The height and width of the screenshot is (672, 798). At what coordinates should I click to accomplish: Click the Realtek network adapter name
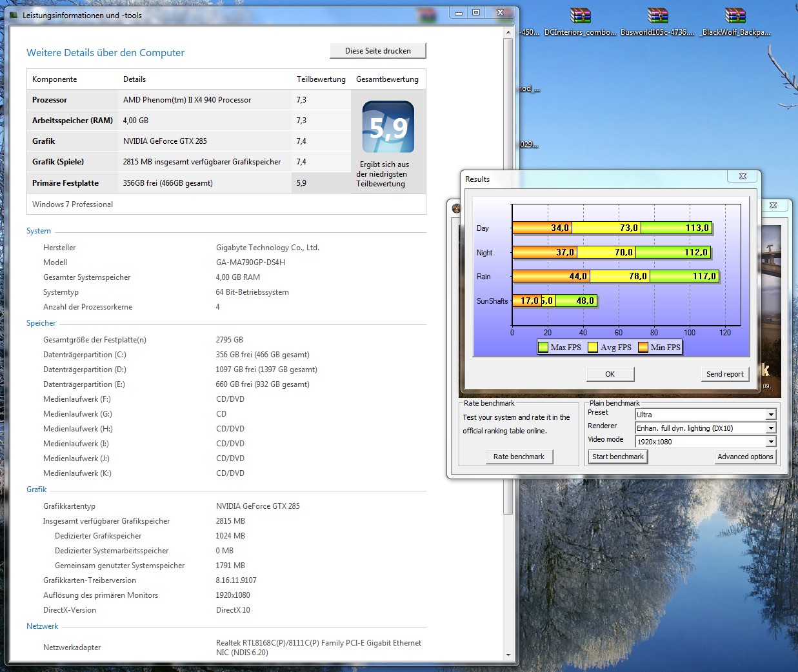(319, 647)
